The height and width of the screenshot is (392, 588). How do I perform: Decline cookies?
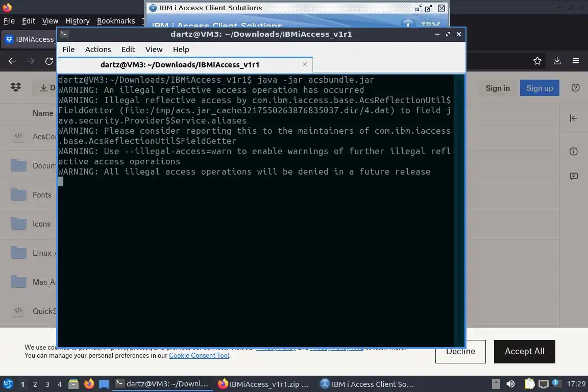pos(460,352)
